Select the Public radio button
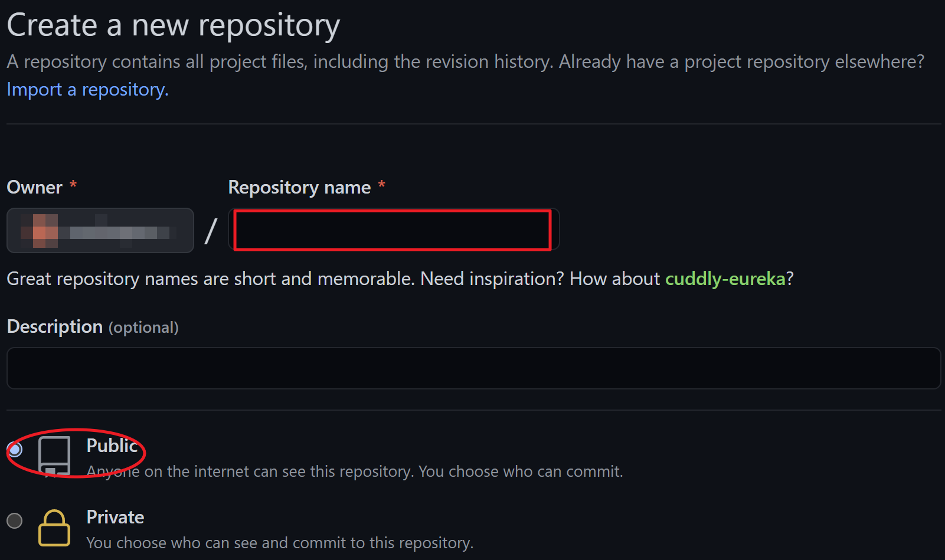This screenshot has width=945, height=560. tap(15, 450)
